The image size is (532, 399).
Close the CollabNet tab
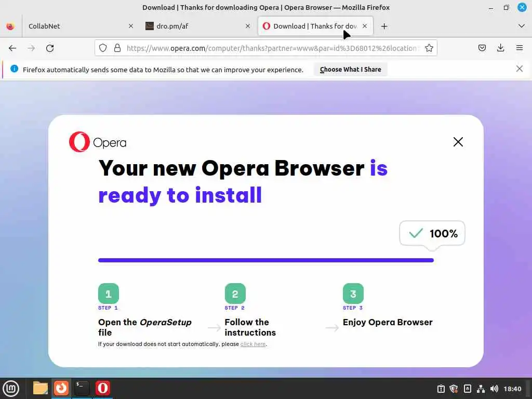coord(131,26)
